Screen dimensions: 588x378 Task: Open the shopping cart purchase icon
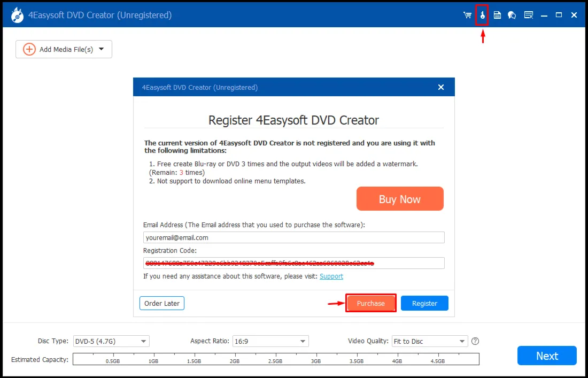[467, 15]
